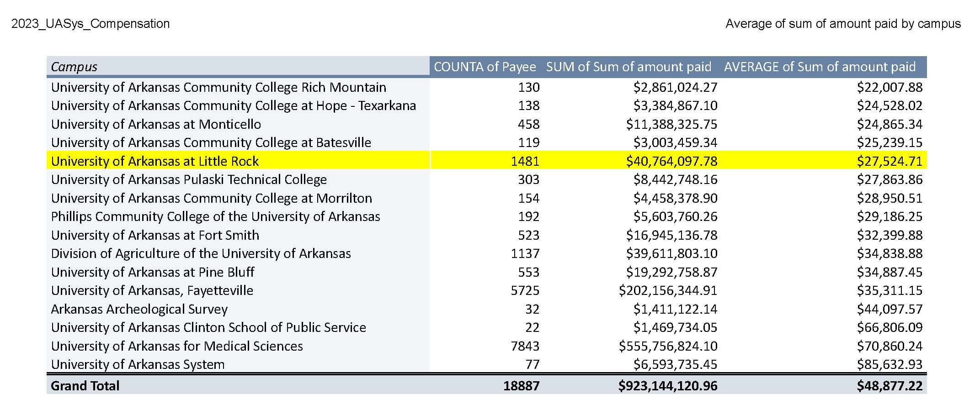The image size is (980, 415).
Task: Click the sum value $11,388,325.75
Action: pos(672,124)
